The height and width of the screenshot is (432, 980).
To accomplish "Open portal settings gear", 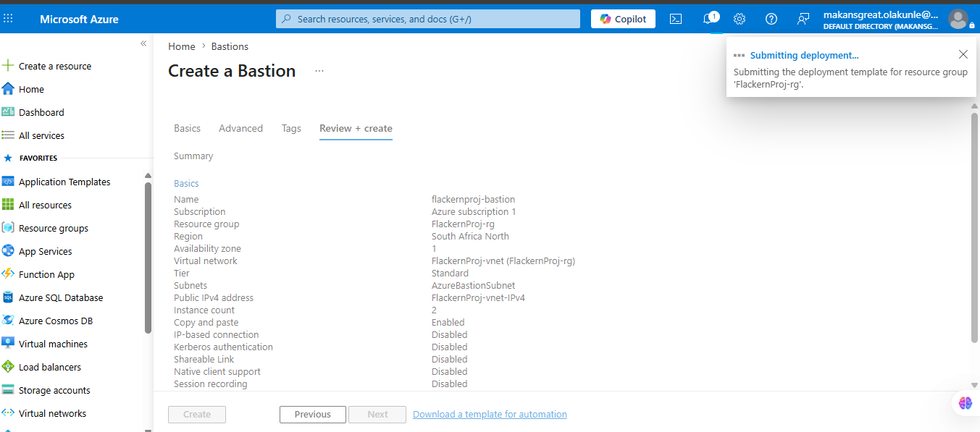I will 740,19.
